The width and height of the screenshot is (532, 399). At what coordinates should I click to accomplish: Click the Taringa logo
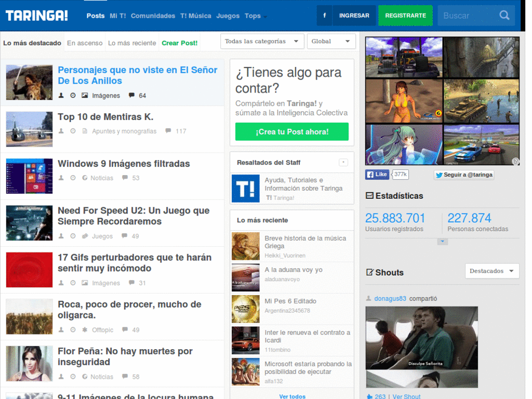click(x=37, y=16)
